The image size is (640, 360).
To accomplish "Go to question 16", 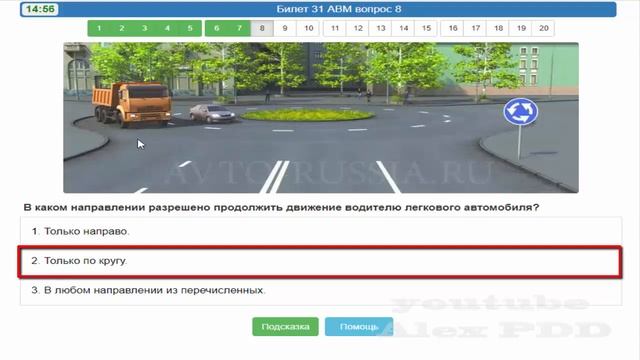I will point(453,28).
